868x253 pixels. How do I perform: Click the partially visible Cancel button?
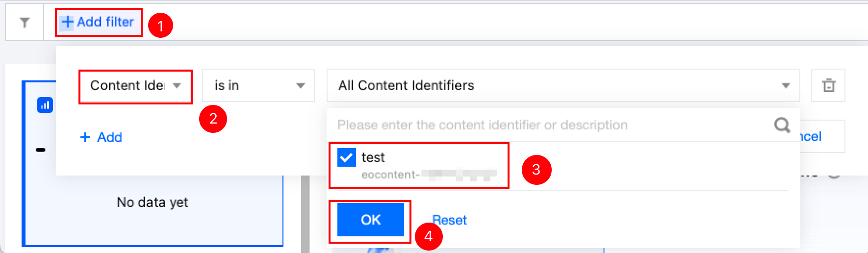pyautogui.click(x=821, y=137)
